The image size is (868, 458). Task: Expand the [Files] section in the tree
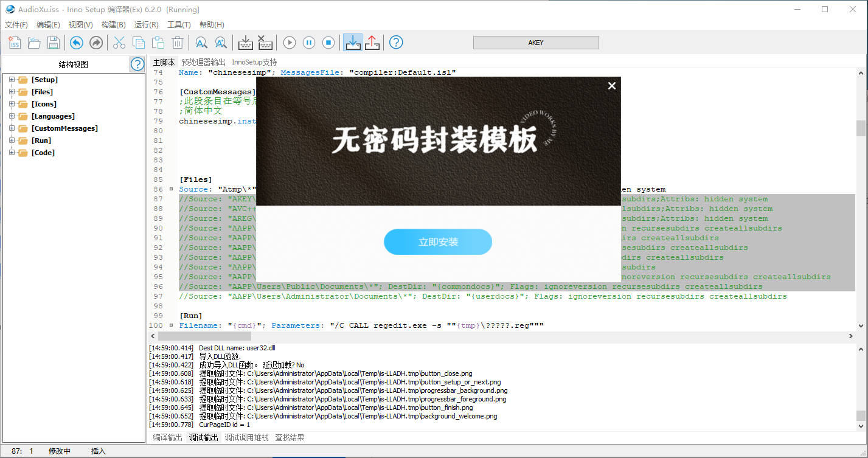pyautogui.click(x=11, y=91)
